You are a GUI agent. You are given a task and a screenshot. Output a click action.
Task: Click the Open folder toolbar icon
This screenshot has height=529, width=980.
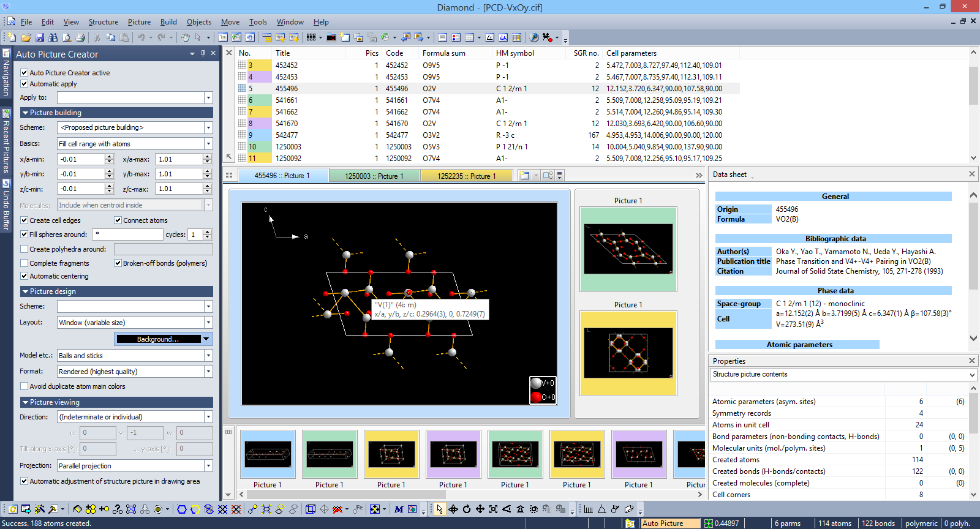[26, 37]
